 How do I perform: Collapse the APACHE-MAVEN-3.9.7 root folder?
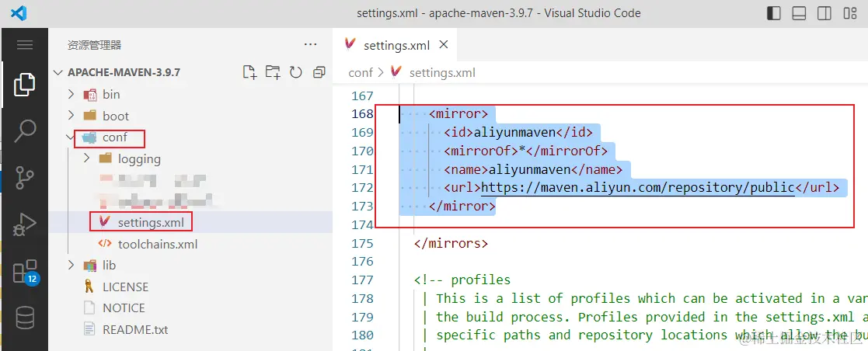58,72
